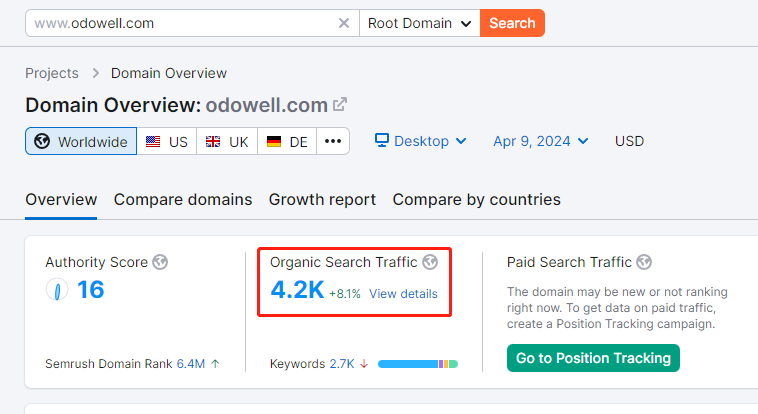758x414 pixels.
Task: Select the Worldwide database toggle
Action: (81, 141)
